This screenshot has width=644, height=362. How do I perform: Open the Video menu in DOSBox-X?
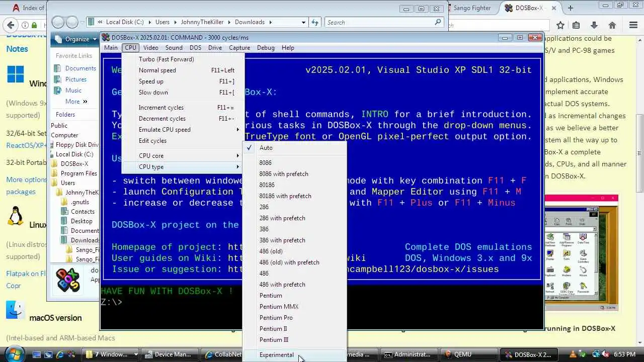(150, 48)
